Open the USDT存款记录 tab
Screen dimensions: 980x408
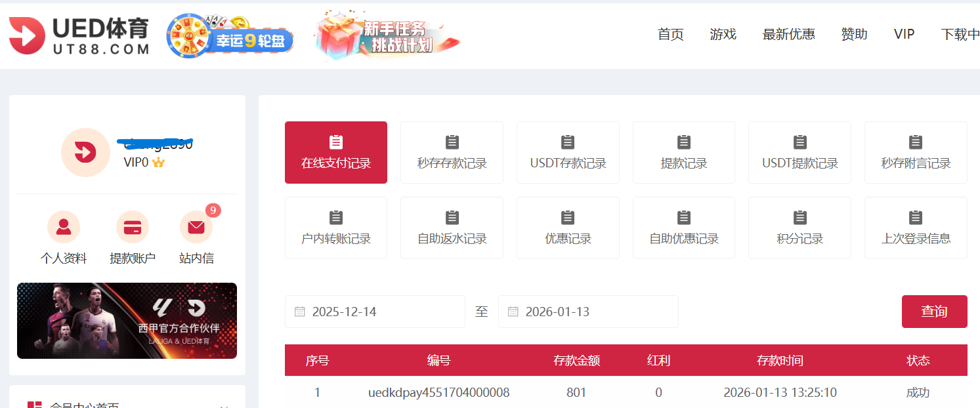coord(568,152)
